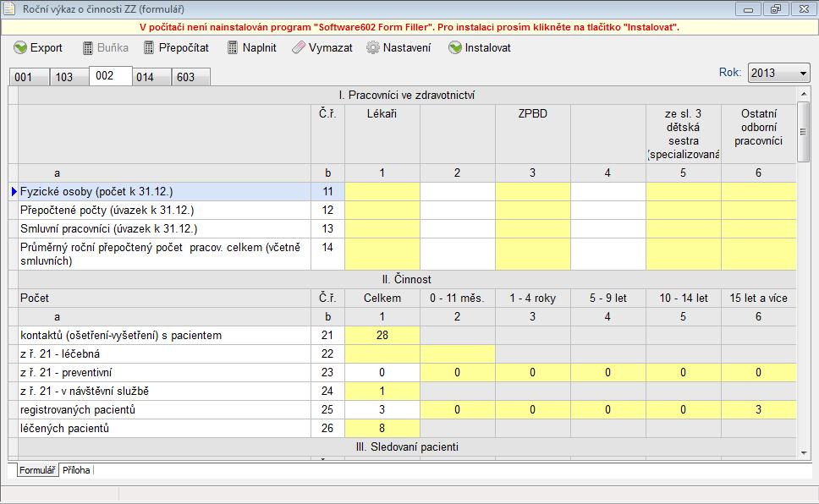819x504 pixels.
Task: Click the Vymazat eraser icon
Action: coord(299,47)
